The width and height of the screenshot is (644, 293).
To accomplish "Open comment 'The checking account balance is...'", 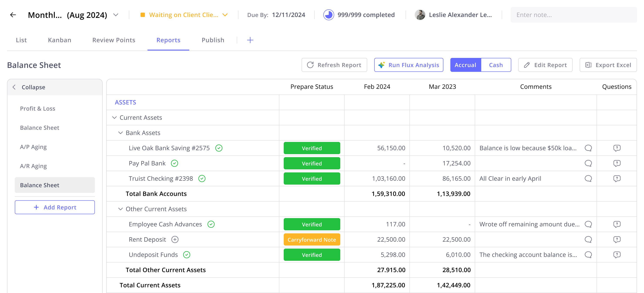I will (528, 255).
